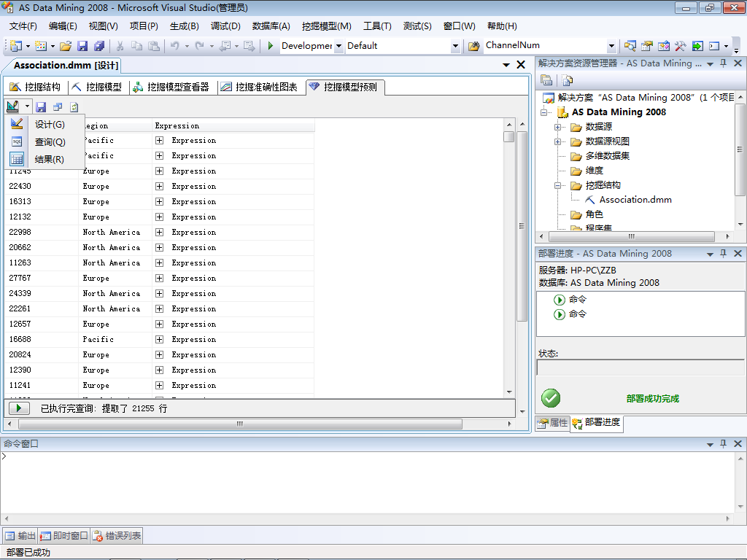The image size is (747, 560).
Task: Expand the 数据源 folder node
Action: click(x=557, y=127)
